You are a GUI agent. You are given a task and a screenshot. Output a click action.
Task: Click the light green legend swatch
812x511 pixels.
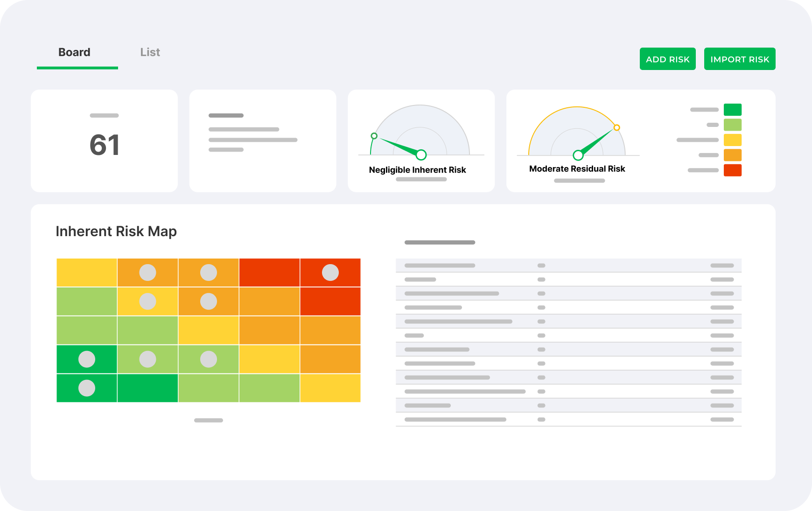[x=733, y=124]
